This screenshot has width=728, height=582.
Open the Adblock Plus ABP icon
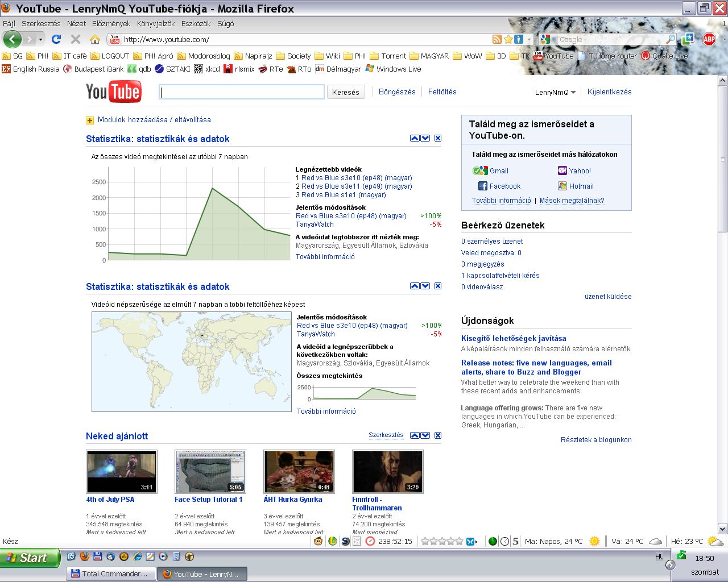coord(709,39)
